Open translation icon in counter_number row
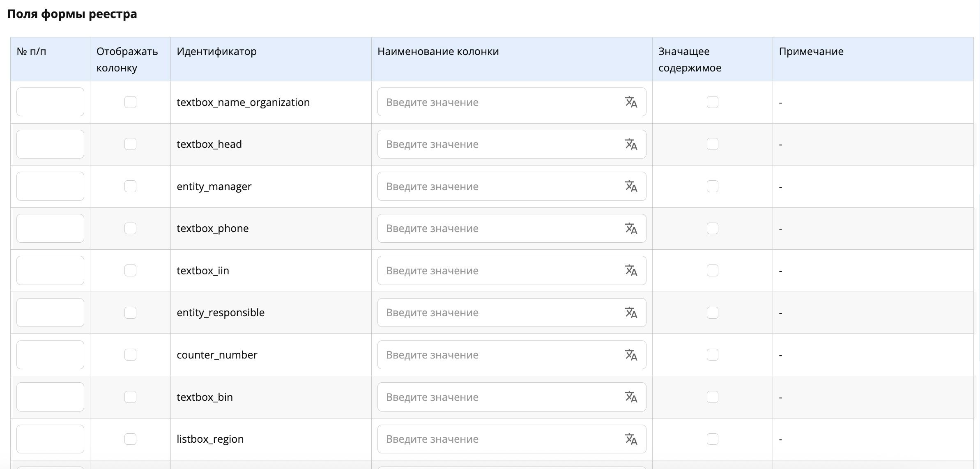 point(631,355)
